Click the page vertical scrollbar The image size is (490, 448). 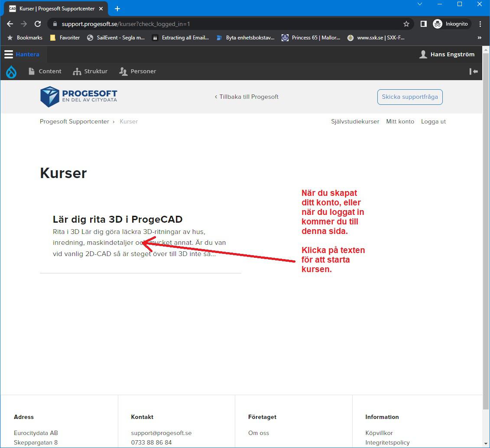tap(486, 231)
